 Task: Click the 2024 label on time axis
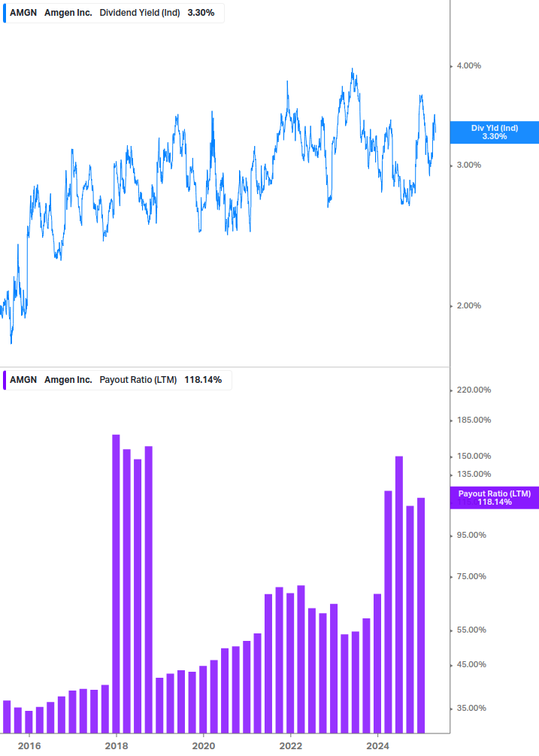[x=378, y=746]
